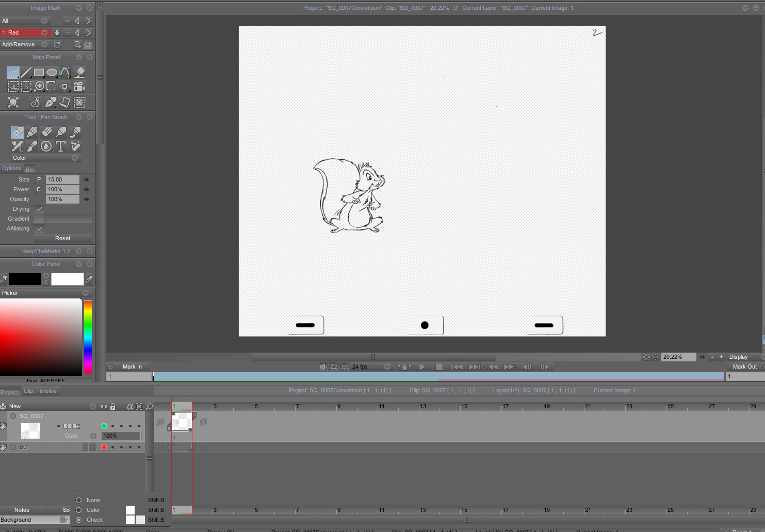The width and height of the screenshot is (765, 532).
Task: Open the brush Color mode dropdown
Action: point(45,158)
